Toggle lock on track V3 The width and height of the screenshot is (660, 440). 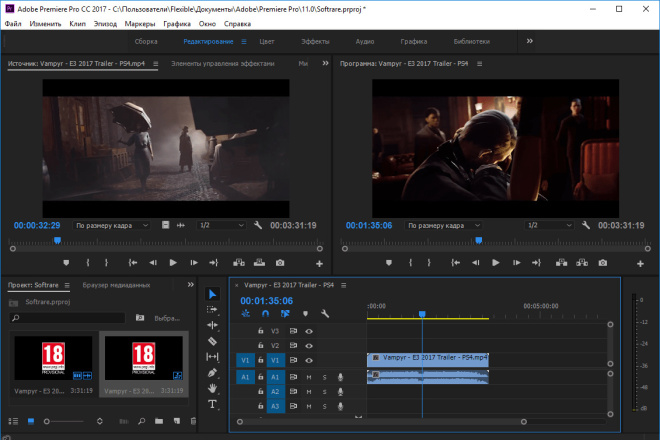261,331
